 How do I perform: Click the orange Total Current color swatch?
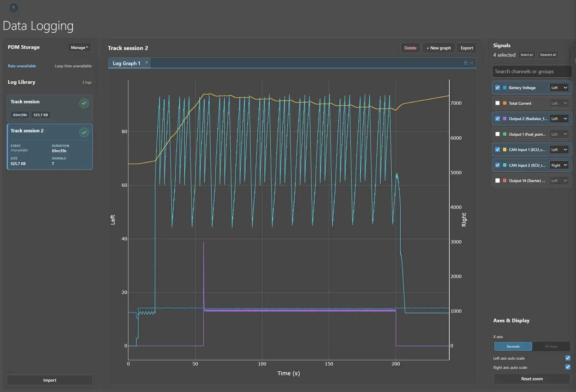point(505,103)
